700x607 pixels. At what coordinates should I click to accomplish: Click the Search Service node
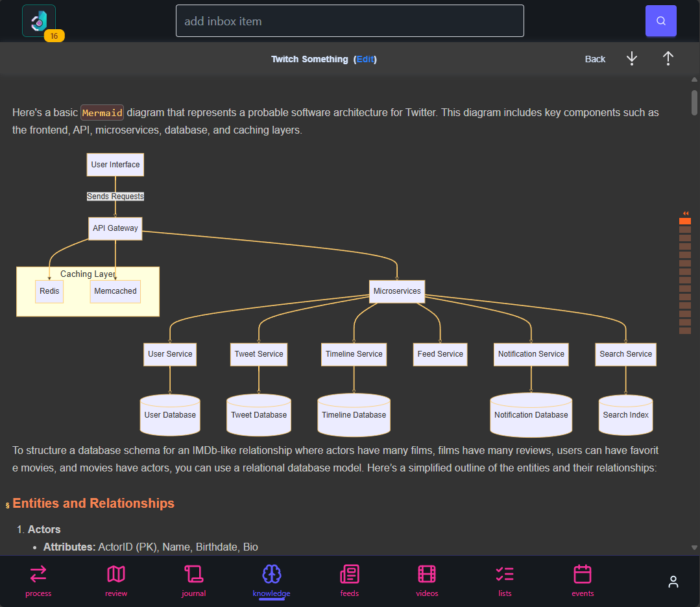click(626, 354)
